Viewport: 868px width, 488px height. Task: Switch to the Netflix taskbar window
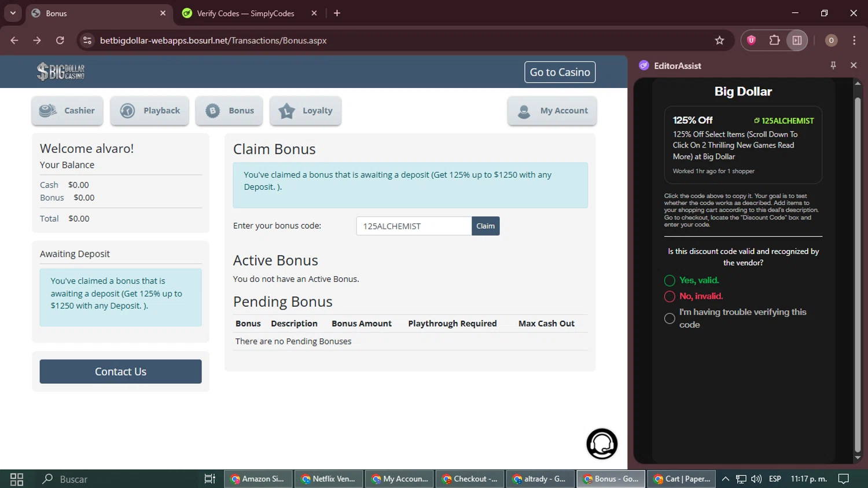(329, 479)
